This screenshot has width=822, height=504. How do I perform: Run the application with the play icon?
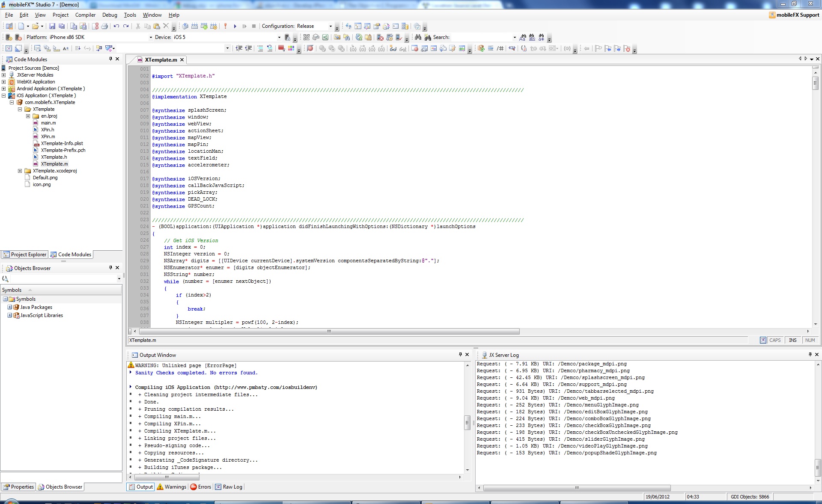[x=235, y=26]
